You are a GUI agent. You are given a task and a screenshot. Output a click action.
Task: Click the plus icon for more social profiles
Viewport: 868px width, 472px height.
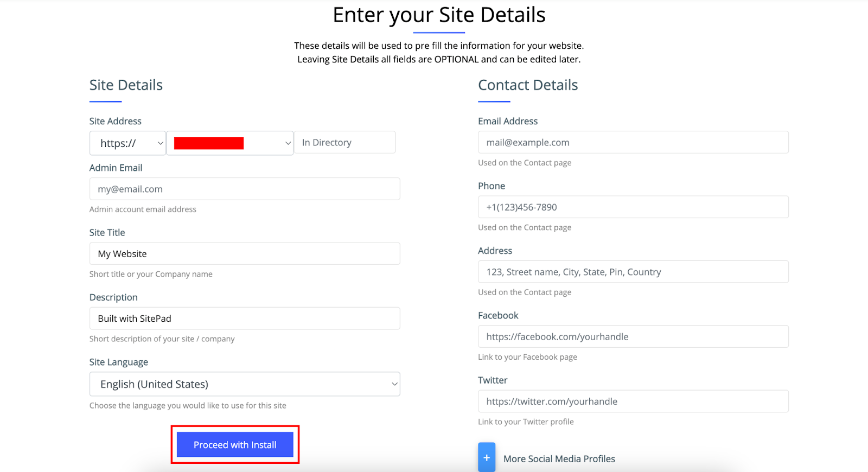pos(487,457)
